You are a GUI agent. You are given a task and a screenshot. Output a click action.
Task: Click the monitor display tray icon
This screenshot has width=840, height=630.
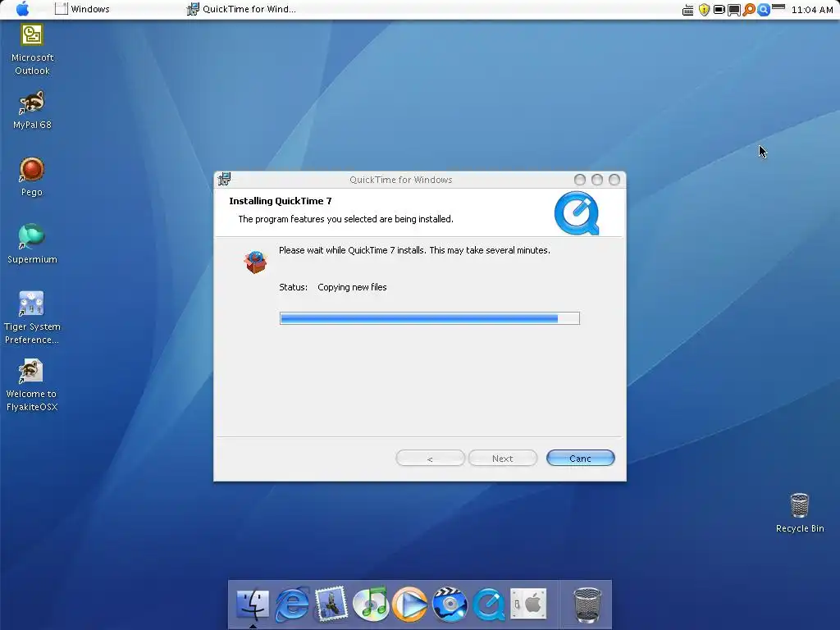point(734,10)
